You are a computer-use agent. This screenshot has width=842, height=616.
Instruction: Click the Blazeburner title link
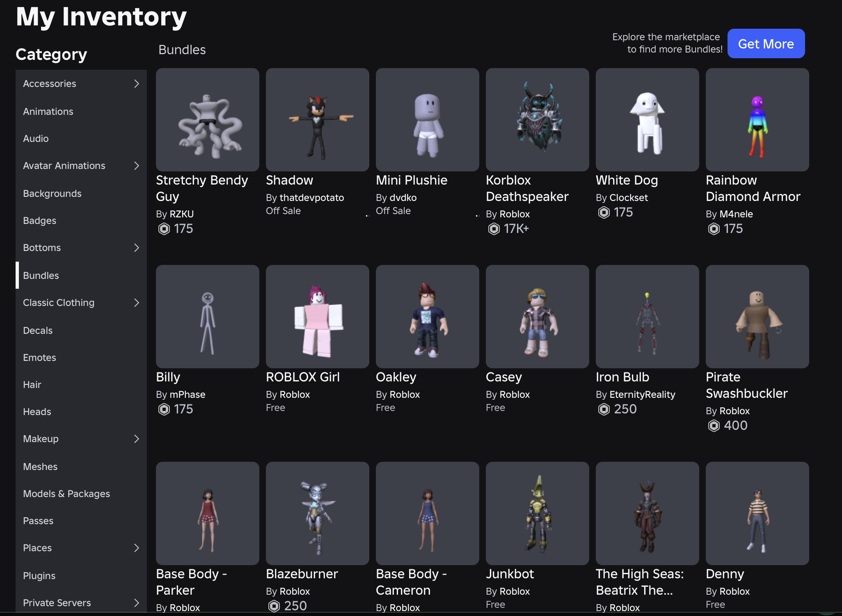click(x=302, y=574)
